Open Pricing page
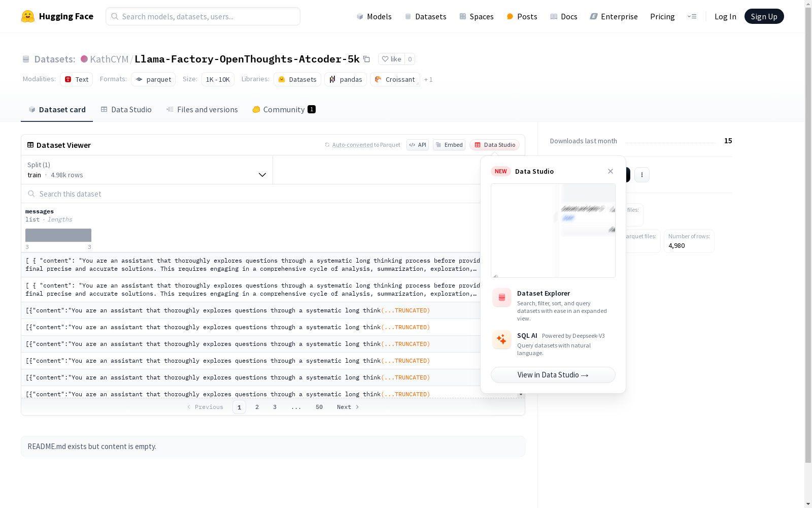Image resolution: width=812 pixels, height=508 pixels. click(x=662, y=16)
